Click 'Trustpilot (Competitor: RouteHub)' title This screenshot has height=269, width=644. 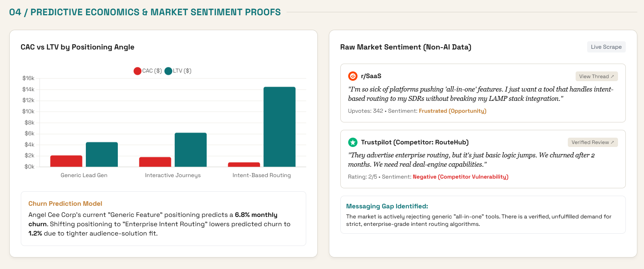[x=415, y=142]
